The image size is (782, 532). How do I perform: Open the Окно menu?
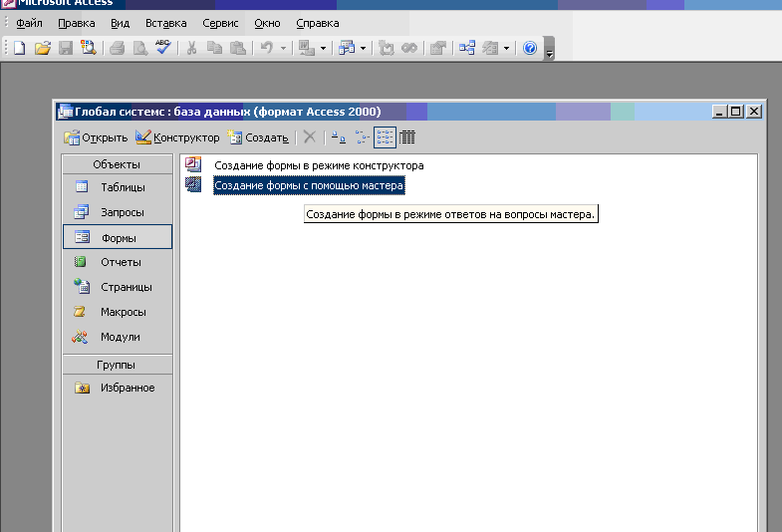267,24
